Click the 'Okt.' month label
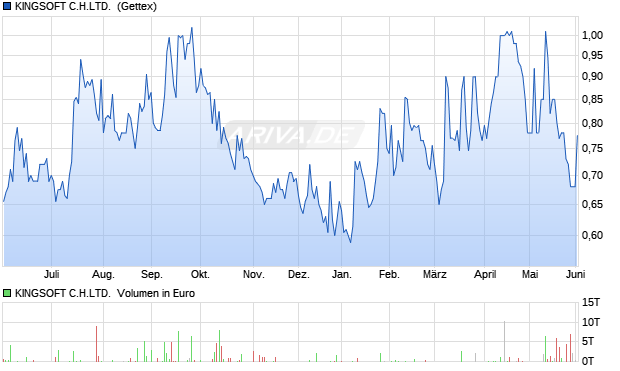620x371 pixels. (200, 274)
